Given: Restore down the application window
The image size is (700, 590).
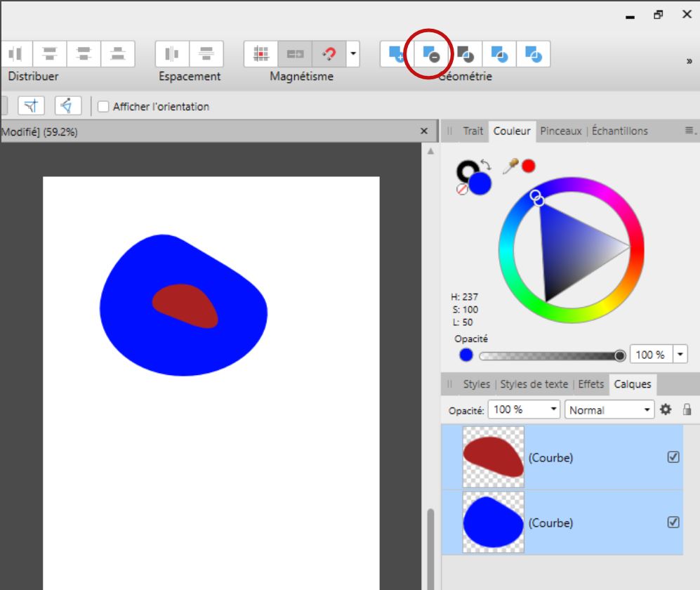Looking at the screenshot, I should [x=658, y=15].
